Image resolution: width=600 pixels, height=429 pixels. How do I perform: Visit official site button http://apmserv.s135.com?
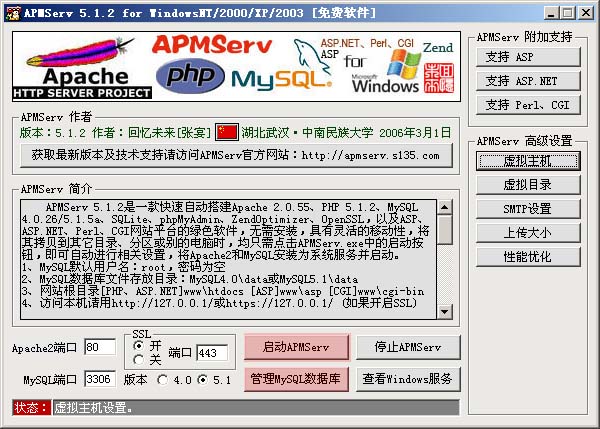click(x=236, y=155)
